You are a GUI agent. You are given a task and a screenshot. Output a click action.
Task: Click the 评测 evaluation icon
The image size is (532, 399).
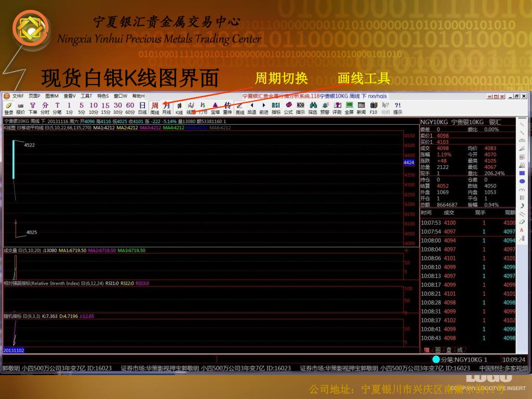point(337,108)
